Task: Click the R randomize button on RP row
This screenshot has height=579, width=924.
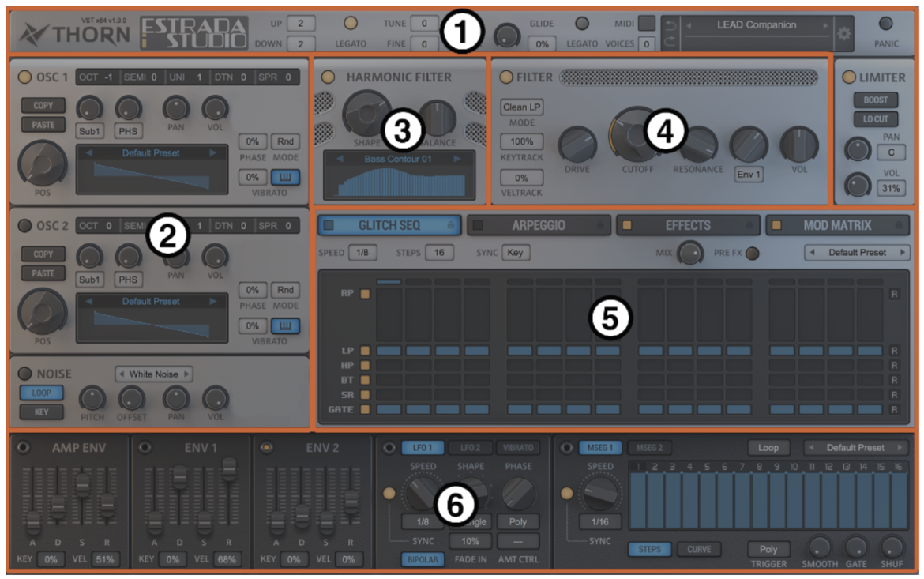Action: click(894, 294)
